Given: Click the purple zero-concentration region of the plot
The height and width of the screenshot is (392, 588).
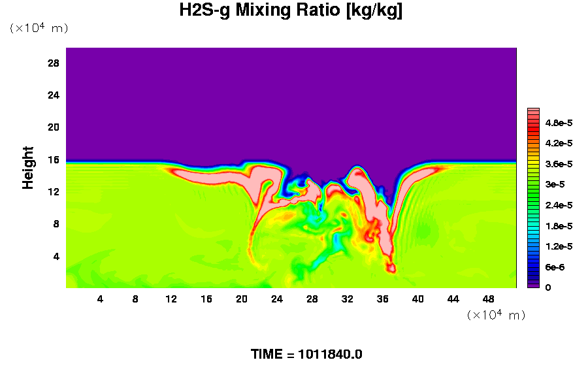Looking at the screenshot, I should pyautogui.click(x=291, y=98).
